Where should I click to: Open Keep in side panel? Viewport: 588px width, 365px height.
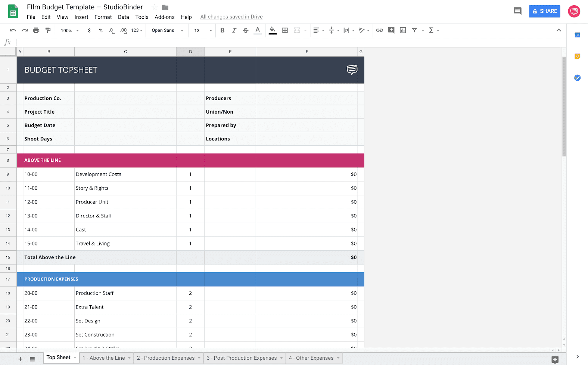click(x=577, y=56)
